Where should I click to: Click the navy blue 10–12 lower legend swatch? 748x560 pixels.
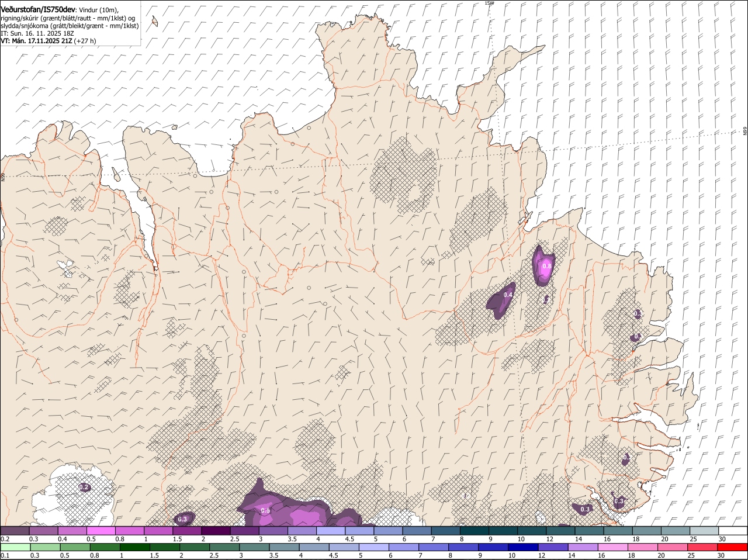pyautogui.click(x=522, y=548)
